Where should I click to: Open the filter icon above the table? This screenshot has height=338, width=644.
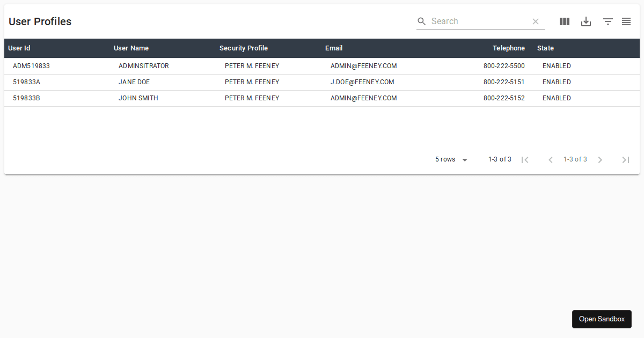(607, 21)
